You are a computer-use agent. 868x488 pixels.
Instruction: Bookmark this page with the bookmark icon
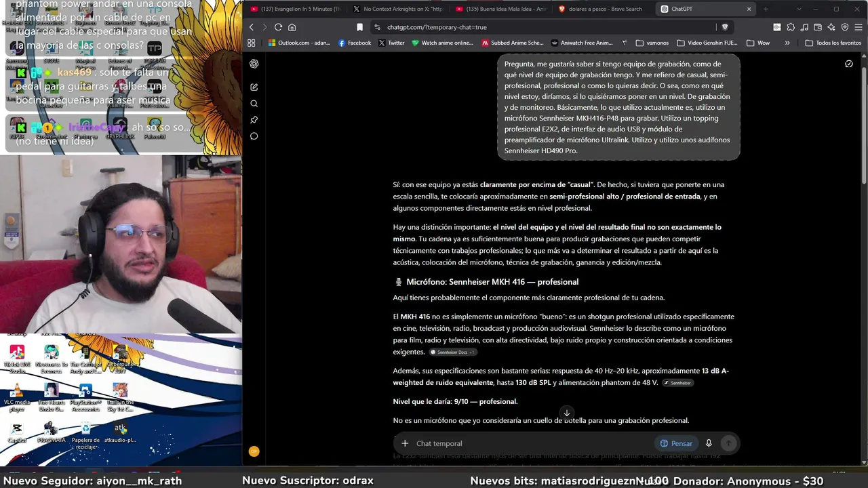(359, 27)
